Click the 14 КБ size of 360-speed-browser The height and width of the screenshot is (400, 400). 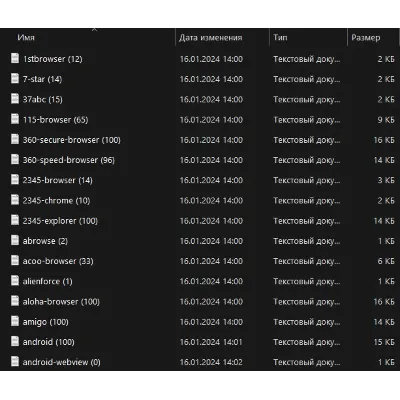(x=384, y=160)
